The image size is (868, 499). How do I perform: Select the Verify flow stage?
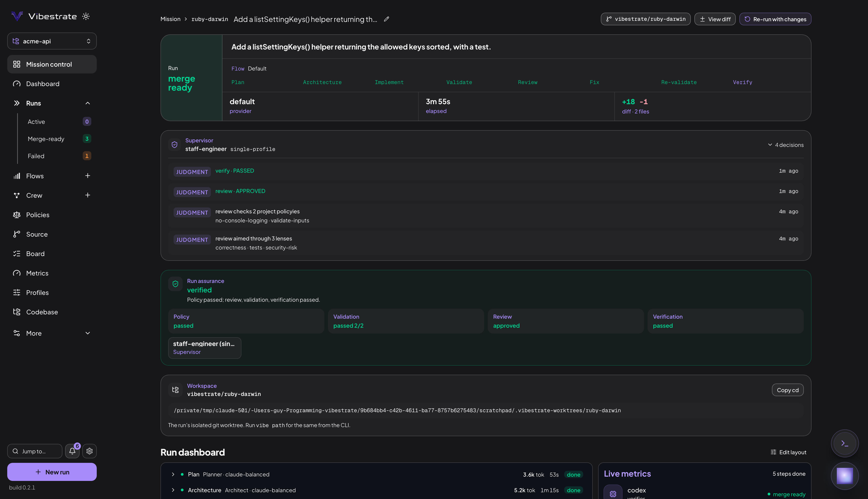click(x=743, y=82)
